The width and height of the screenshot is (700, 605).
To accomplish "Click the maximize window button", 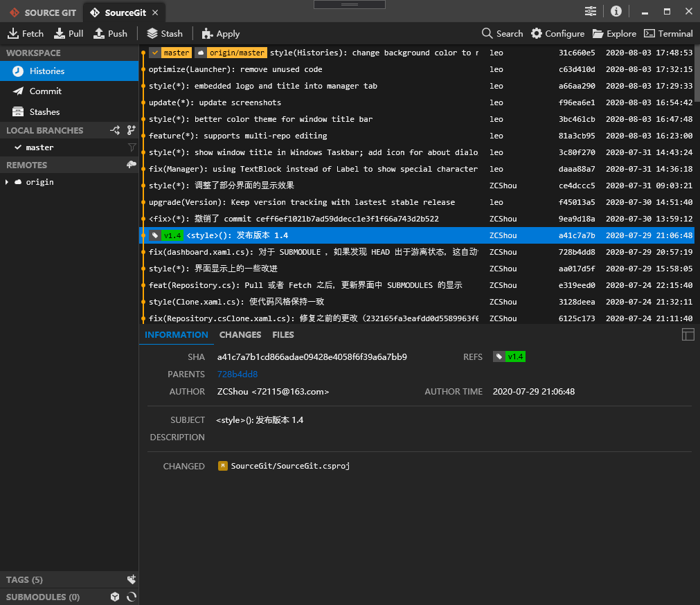I will [667, 12].
